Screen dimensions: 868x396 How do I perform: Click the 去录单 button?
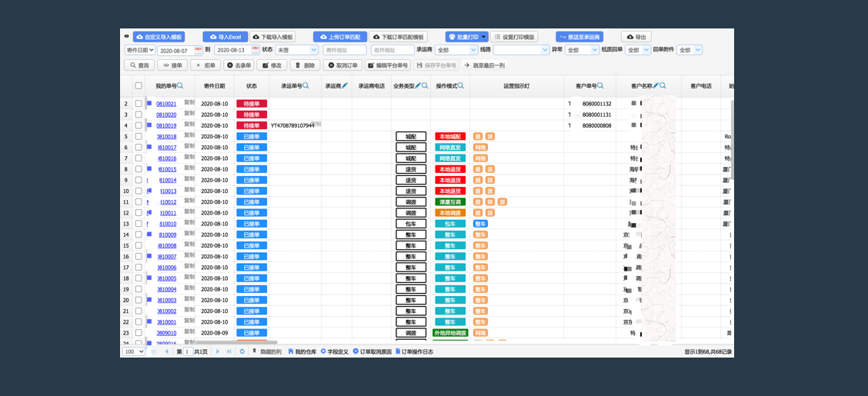tap(239, 65)
